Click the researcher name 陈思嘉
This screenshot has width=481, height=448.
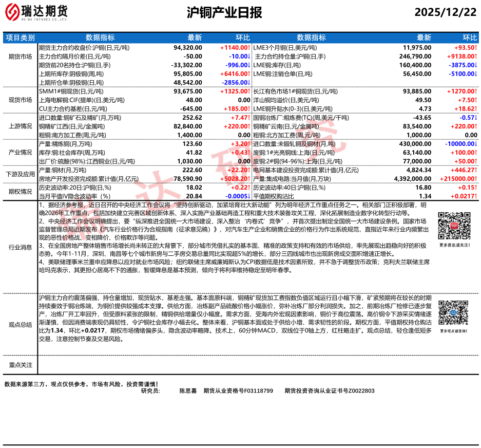[188, 390]
